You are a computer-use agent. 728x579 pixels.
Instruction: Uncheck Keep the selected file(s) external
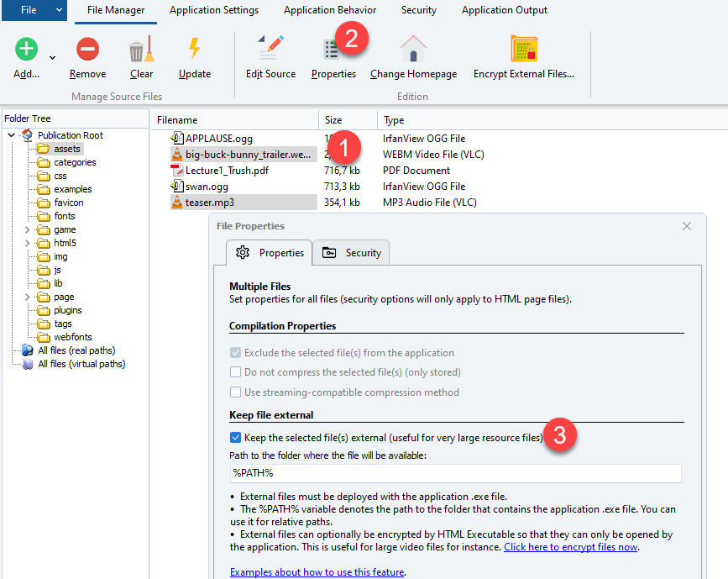tap(235, 437)
